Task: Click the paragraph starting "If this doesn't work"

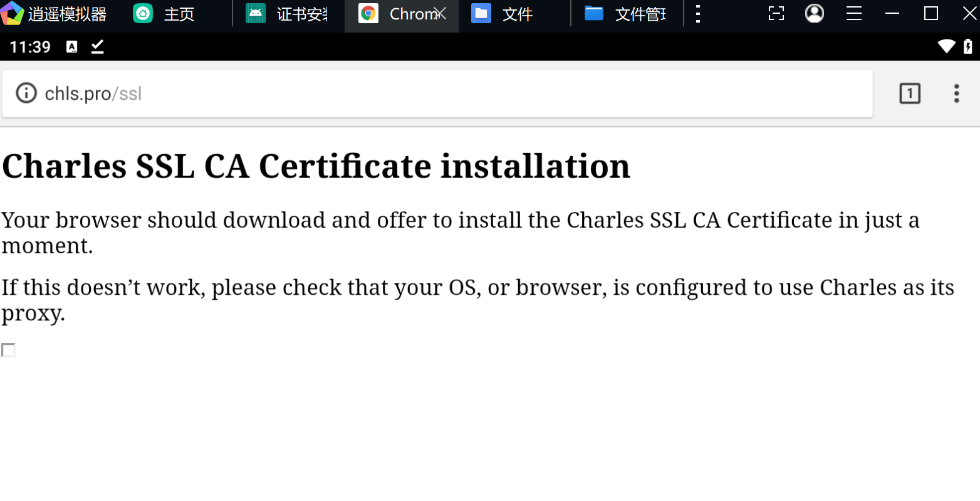Action: click(477, 300)
